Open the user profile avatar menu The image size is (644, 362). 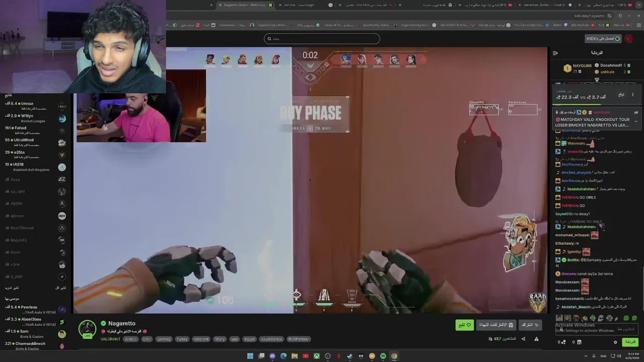(x=628, y=39)
